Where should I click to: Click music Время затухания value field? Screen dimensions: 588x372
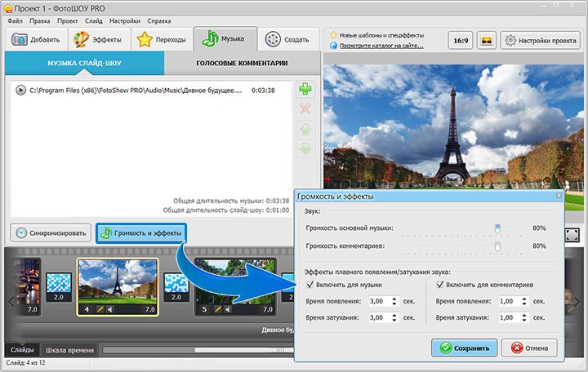(379, 317)
